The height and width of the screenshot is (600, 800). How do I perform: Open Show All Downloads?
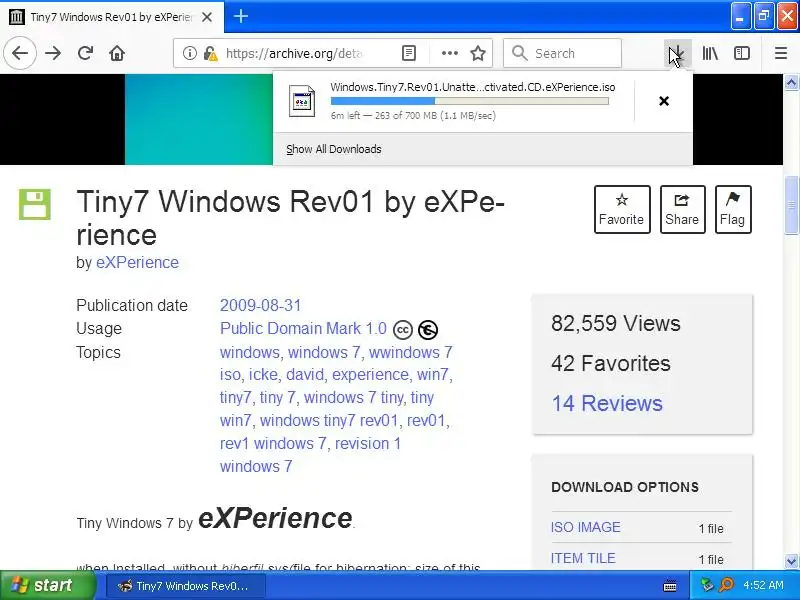pyautogui.click(x=334, y=149)
